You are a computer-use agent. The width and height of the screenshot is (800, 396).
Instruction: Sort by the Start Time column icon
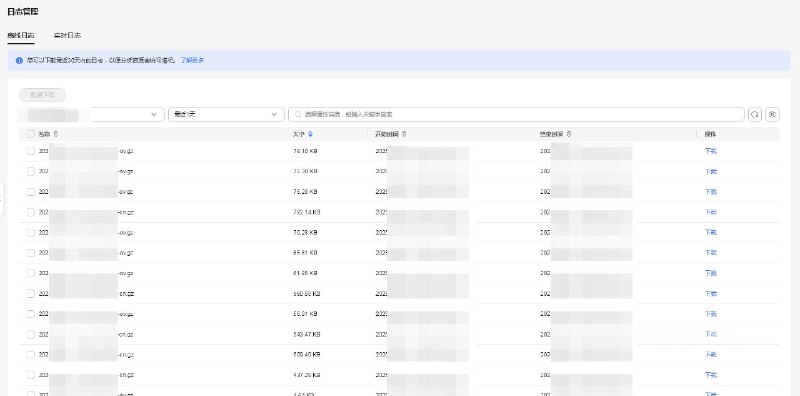point(404,134)
